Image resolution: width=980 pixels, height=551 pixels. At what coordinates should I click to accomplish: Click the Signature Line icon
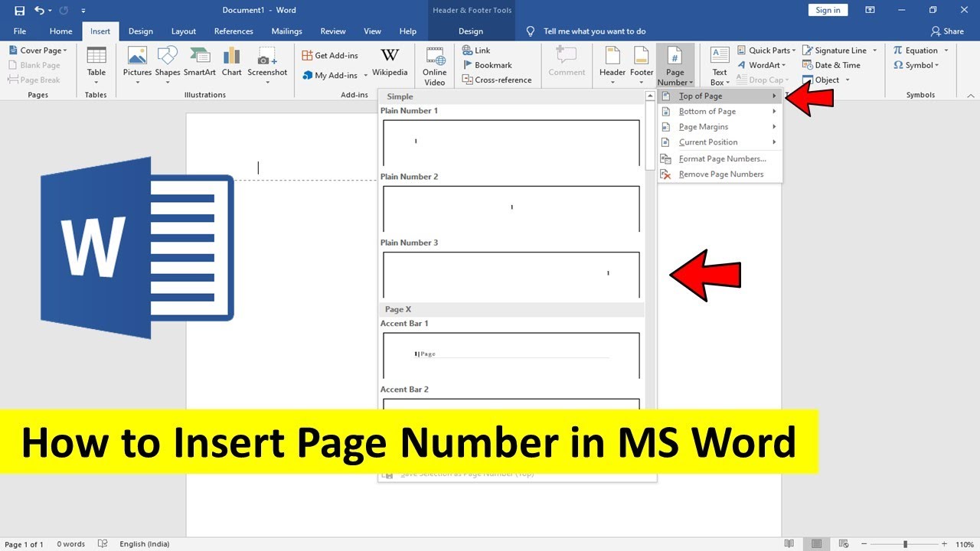[x=808, y=51]
